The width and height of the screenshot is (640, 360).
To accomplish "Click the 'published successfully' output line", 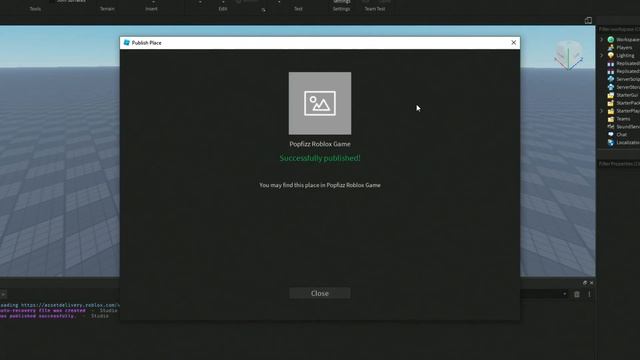I will tap(54, 316).
